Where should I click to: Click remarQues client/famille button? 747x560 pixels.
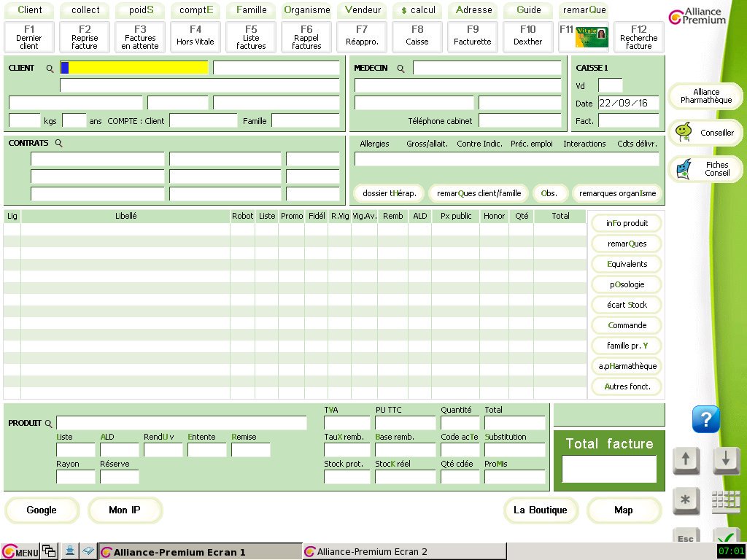click(x=479, y=193)
